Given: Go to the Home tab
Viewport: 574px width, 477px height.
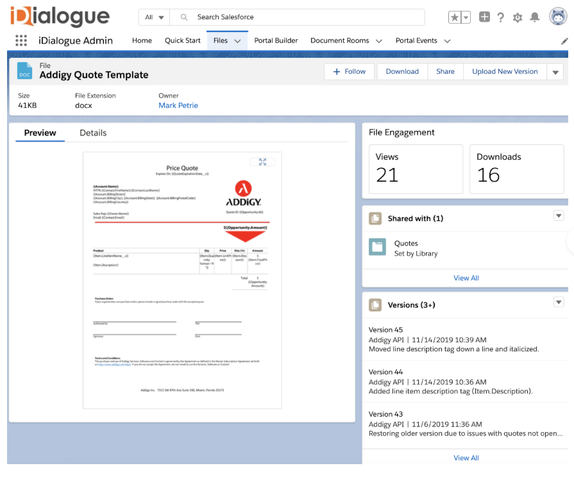Looking at the screenshot, I should (x=142, y=41).
